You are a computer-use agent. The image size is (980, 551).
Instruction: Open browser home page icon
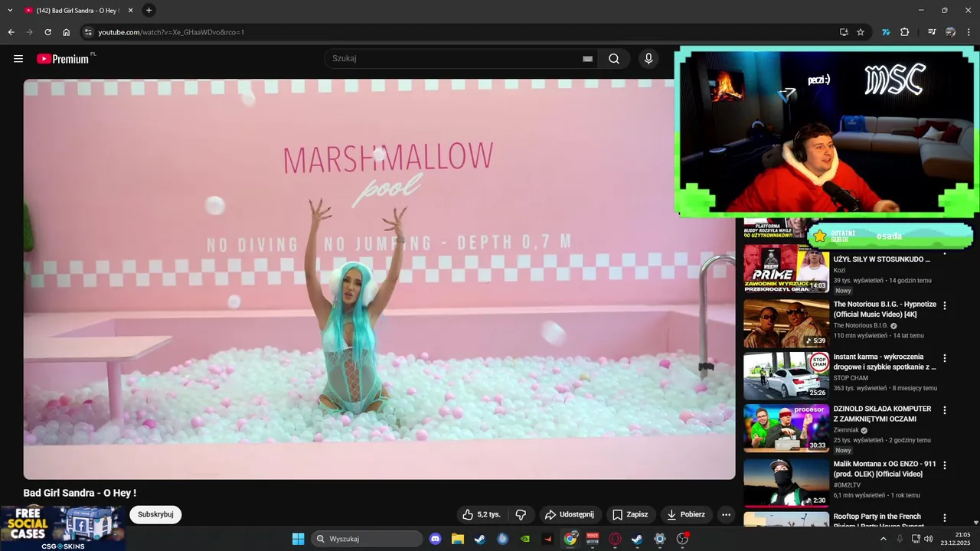coord(67,32)
